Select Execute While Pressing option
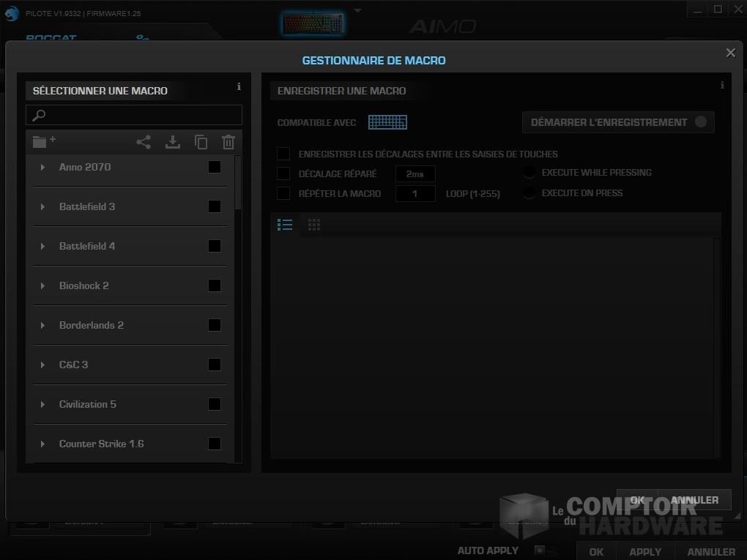The height and width of the screenshot is (560, 747). (x=529, y=172)
